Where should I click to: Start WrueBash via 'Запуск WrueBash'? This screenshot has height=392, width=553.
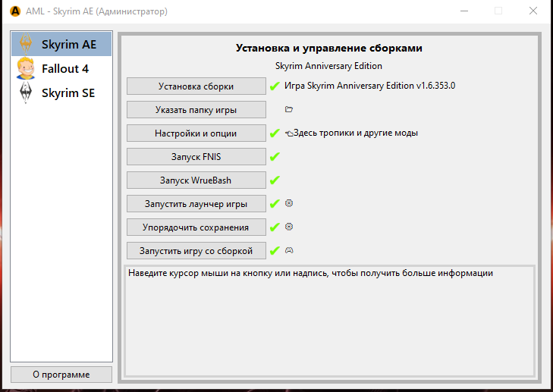coord(196,180)
